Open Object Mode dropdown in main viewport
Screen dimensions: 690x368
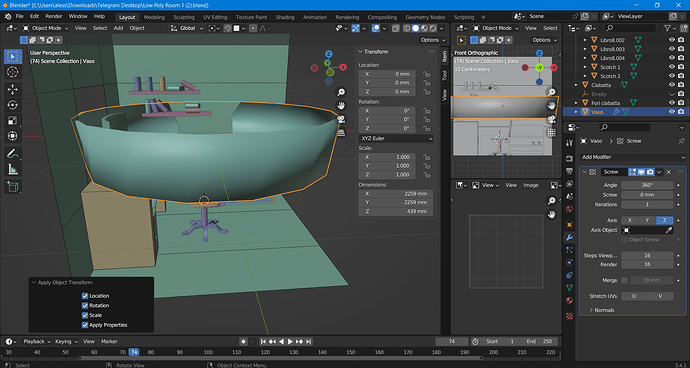coord(45,28)
